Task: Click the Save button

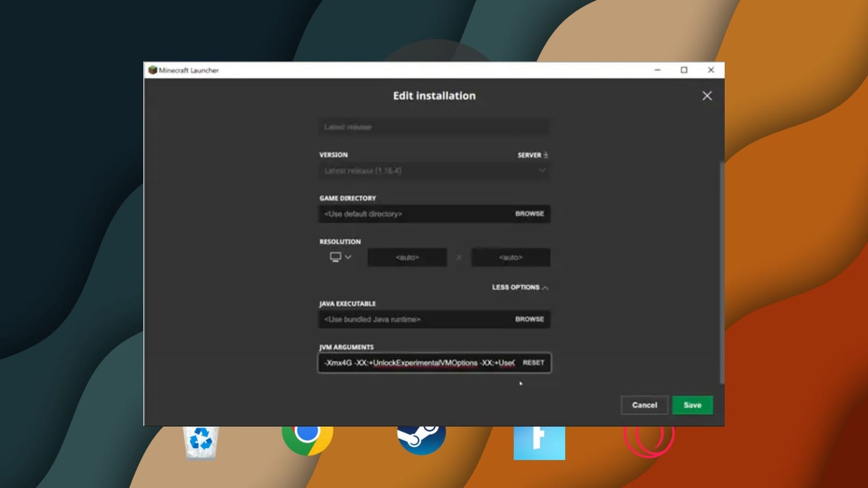Action: click(x=692, y=405)
